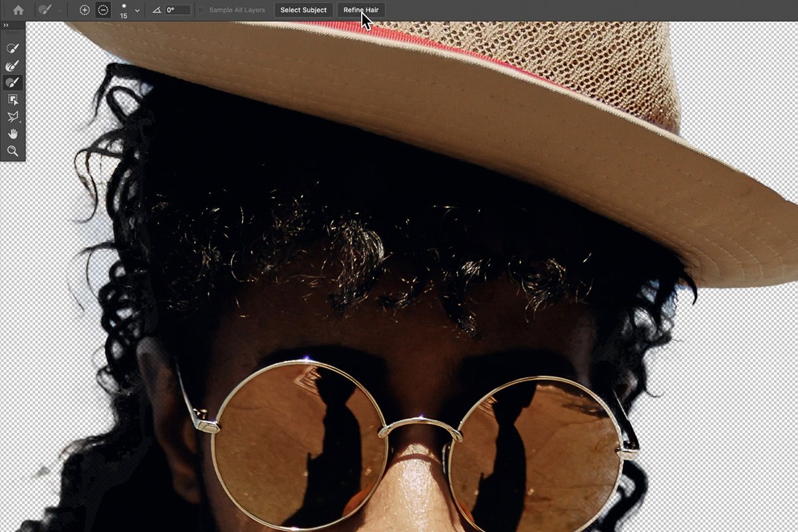Open the tool preset picker brush icon
Image resolution: width=798 pixels, height=532 pixels.
pos(45,10)
